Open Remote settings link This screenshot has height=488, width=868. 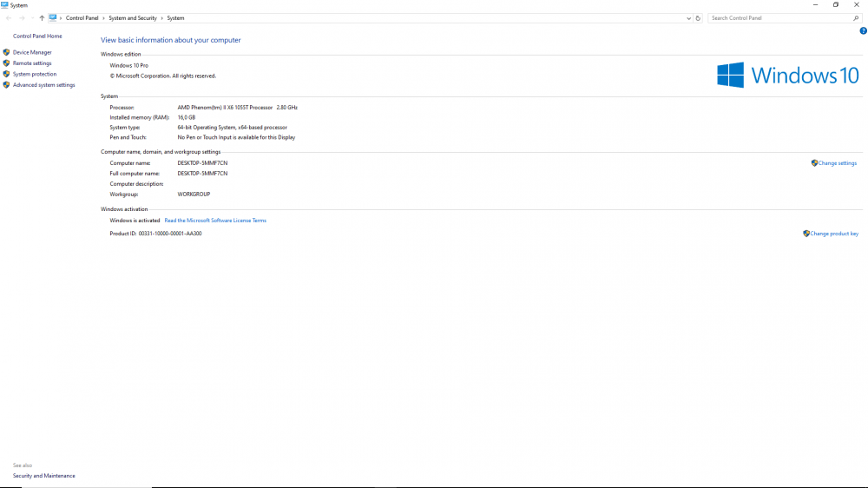click(x=32, y=63)
